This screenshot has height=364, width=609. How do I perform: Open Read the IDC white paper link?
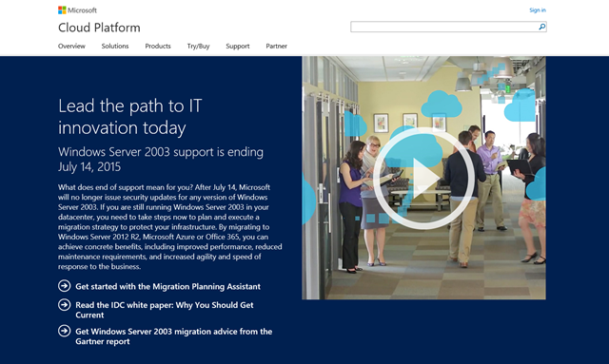[165, 310]
